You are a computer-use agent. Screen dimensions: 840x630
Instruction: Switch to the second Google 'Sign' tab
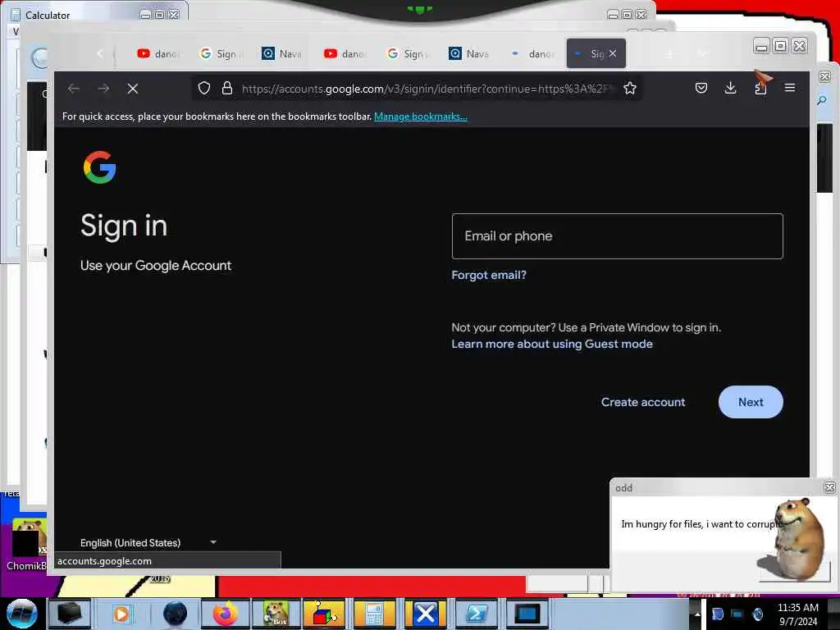click(407, 53)
